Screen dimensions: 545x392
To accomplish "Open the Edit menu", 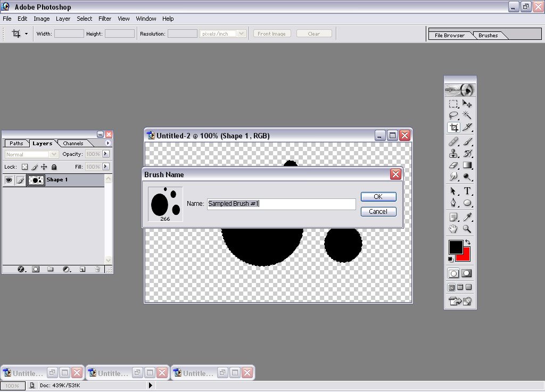I will pos(22,19).
